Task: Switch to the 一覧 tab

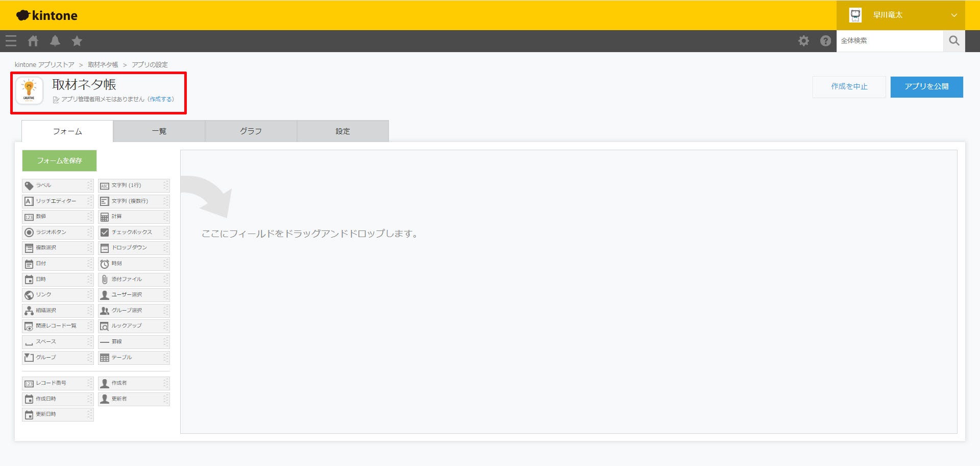Action: [x=159, y=131]
